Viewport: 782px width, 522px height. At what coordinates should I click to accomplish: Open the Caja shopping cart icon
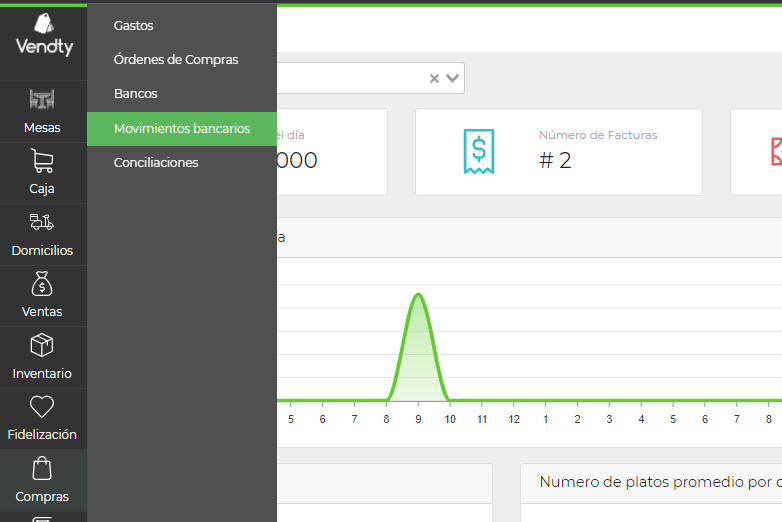click(42, 161)
